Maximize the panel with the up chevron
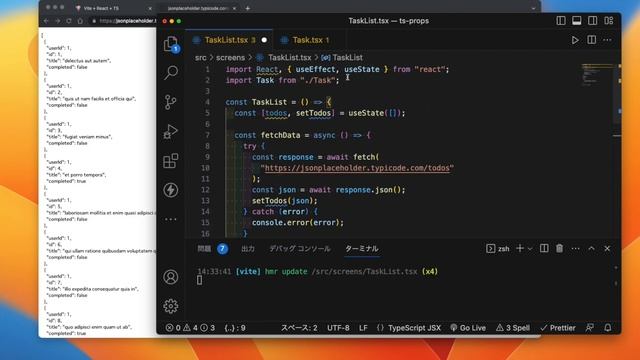This screenshot has height=360, width=640. click(x=591, y=248)
